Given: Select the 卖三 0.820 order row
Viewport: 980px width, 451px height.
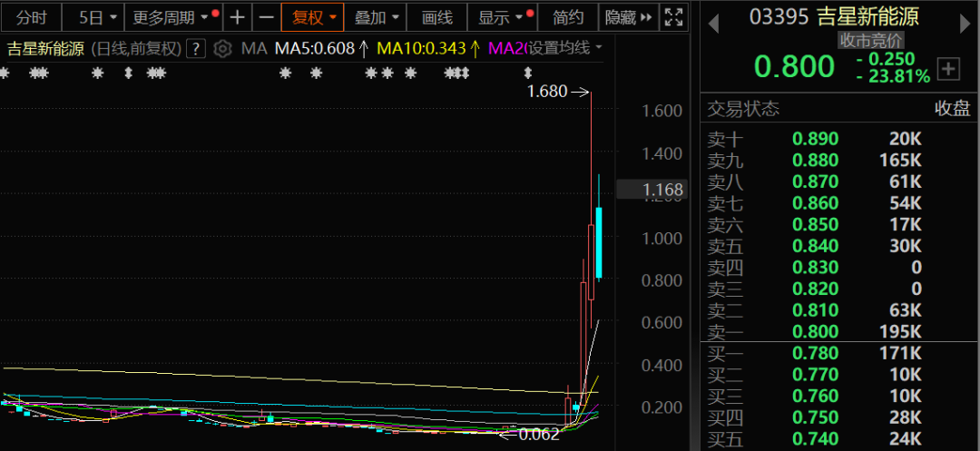Looking at the screenshot, I should coord(839,289).
